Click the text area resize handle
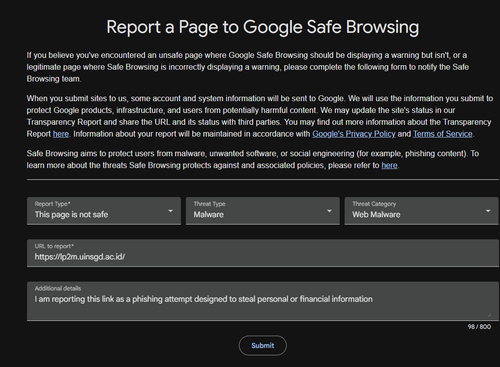This screenshot has width=500, height=367. (489, 315)
